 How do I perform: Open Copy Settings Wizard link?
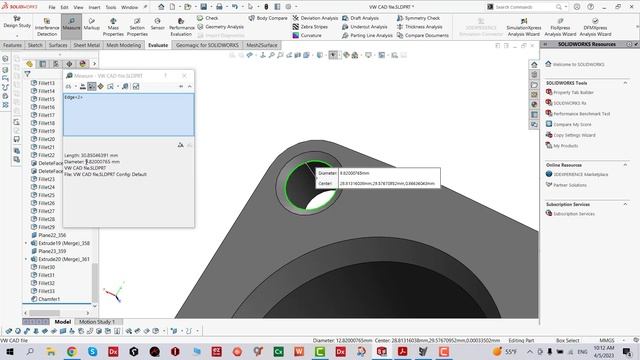click(574, 135)
